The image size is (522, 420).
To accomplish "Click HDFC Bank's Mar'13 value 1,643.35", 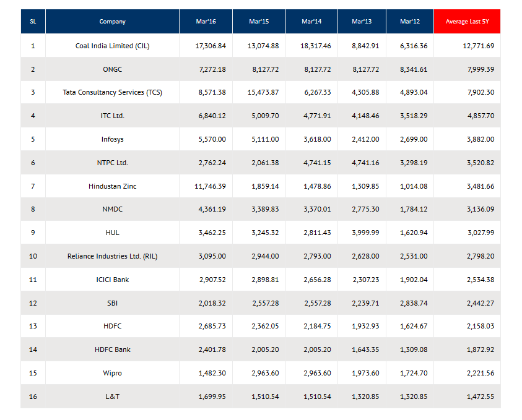I will click(x=365, y=349).
